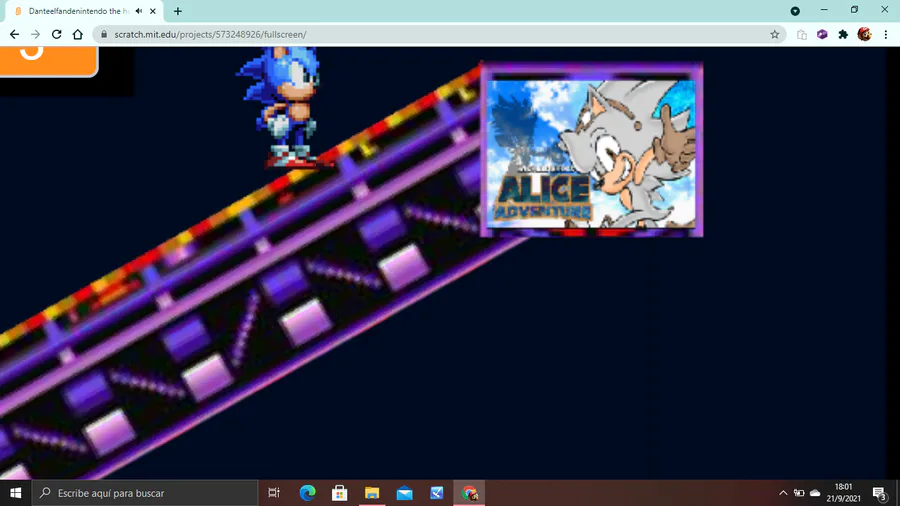
Task: Launch Microsoft Edge from the taskbar
Action: click(x=307, y=493)
